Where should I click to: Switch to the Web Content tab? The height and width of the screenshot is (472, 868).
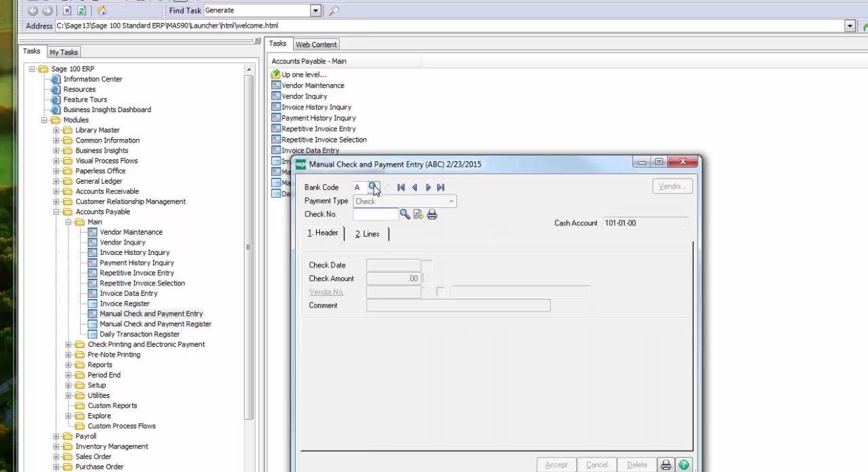[316, 45]
